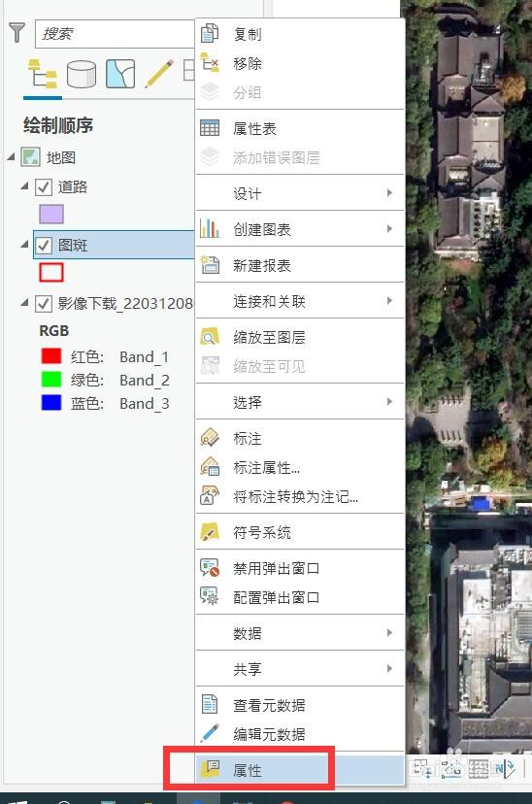532x804 pixels.
Task: Collapse the 道路 layer legend
Action: [x=24, y=186]
